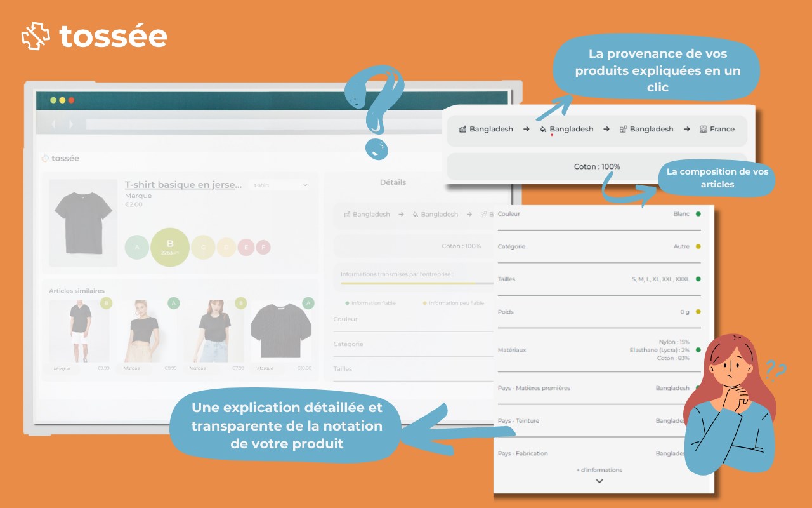812x508 pixels.
Task: Select the A score circle
Action: [x=137, y=247]
